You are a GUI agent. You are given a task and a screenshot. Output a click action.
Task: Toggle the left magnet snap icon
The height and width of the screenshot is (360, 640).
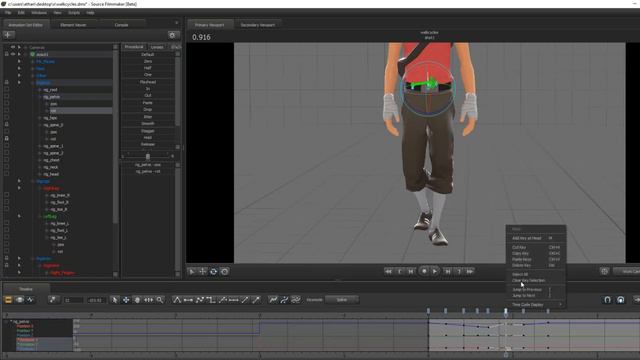click(607, 300)
